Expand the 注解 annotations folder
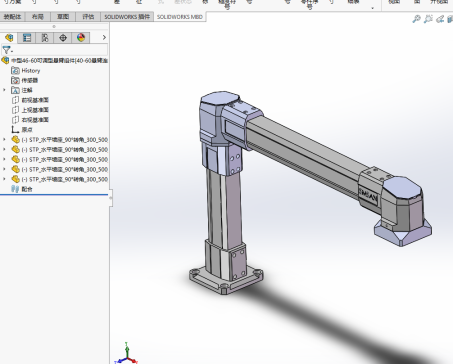Viewport: 453px width, 364px height. (x=4, y=90)
